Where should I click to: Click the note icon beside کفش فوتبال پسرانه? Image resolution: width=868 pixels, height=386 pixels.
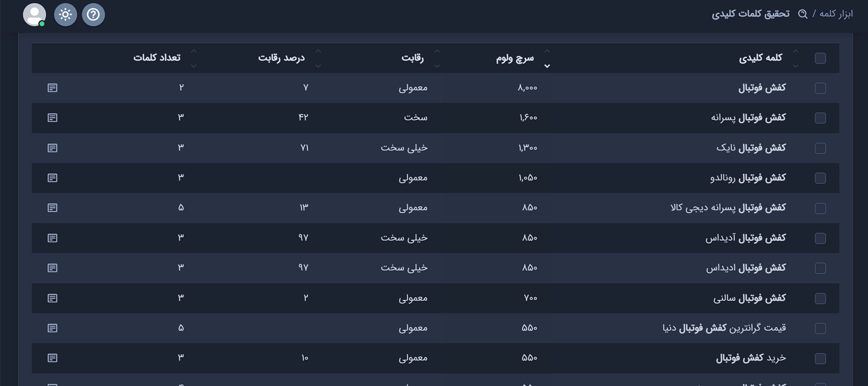pyautogui.click(x=53, y=118)
